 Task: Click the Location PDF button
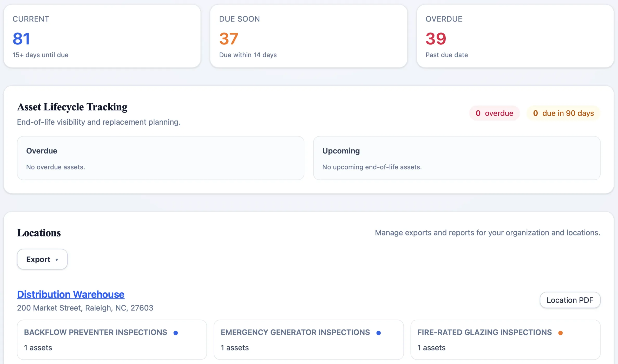[570, 300]
